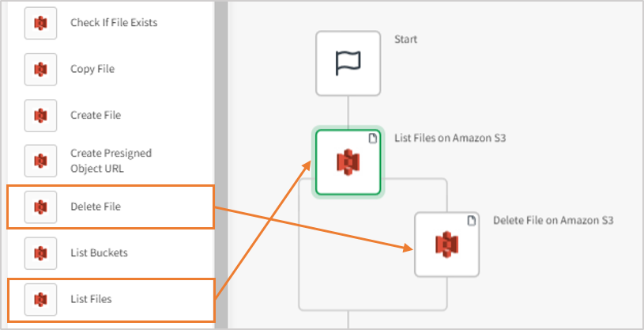Select the Start flag node on canvas
The width and height of the screenshot is (644, 330).
tap(348, 64)
